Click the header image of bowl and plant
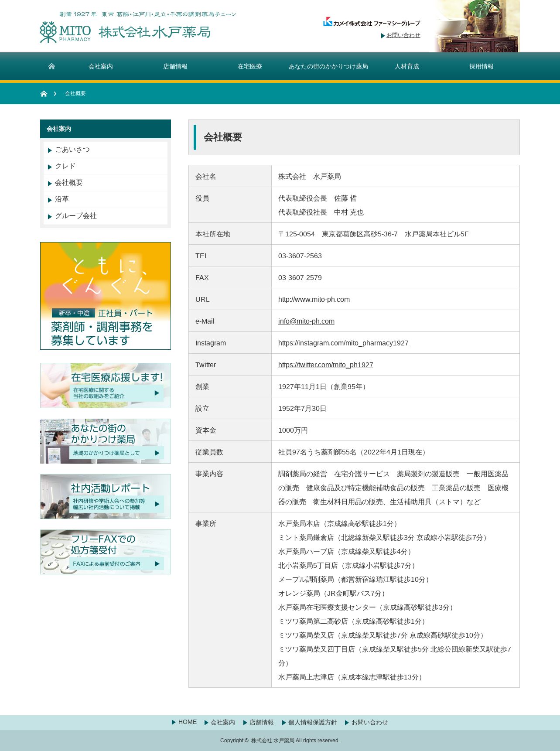This screenshot has height=751, width=560. tap(475, 26)
